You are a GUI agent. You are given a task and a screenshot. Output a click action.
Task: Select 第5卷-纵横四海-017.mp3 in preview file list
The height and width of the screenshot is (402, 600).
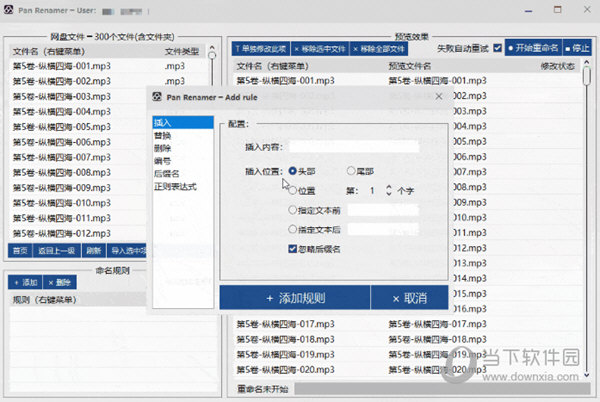click(285, 324)
